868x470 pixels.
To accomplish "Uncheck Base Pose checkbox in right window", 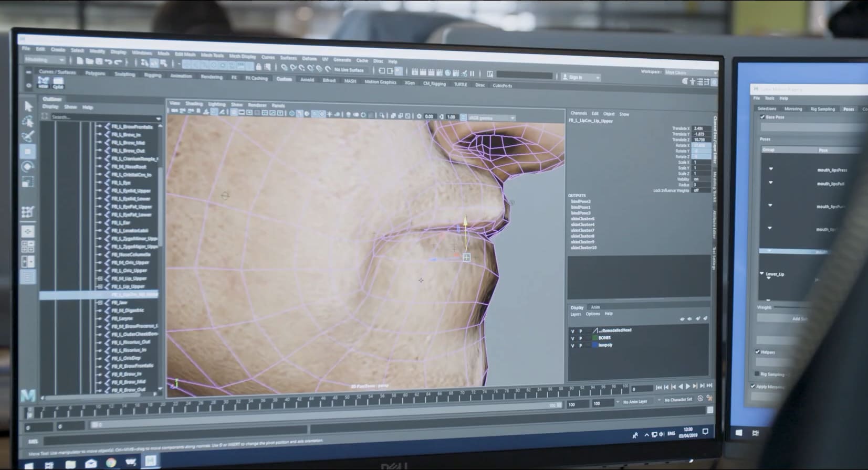I will tap(762, 117).
